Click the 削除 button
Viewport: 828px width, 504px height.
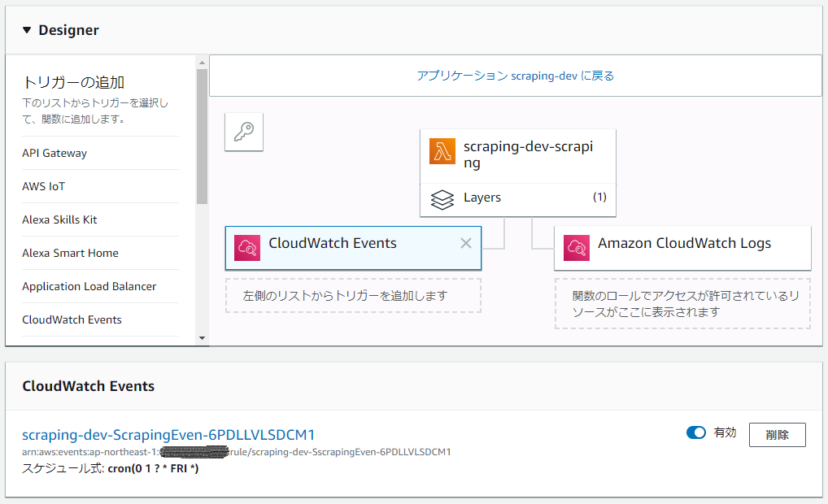(778, 435)
